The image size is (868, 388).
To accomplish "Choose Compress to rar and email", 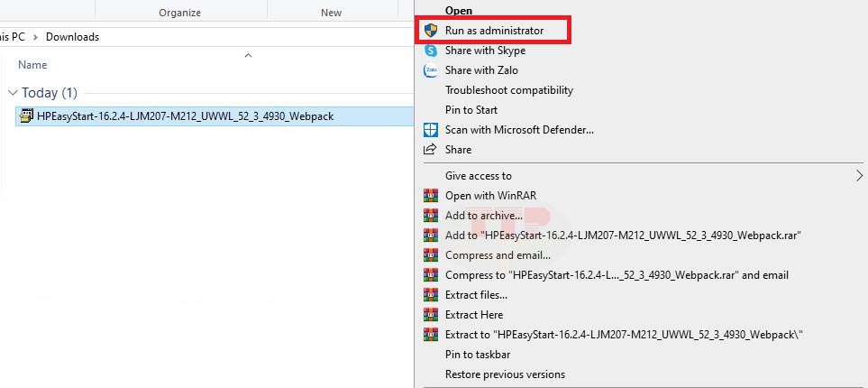I will click(617, 275).
